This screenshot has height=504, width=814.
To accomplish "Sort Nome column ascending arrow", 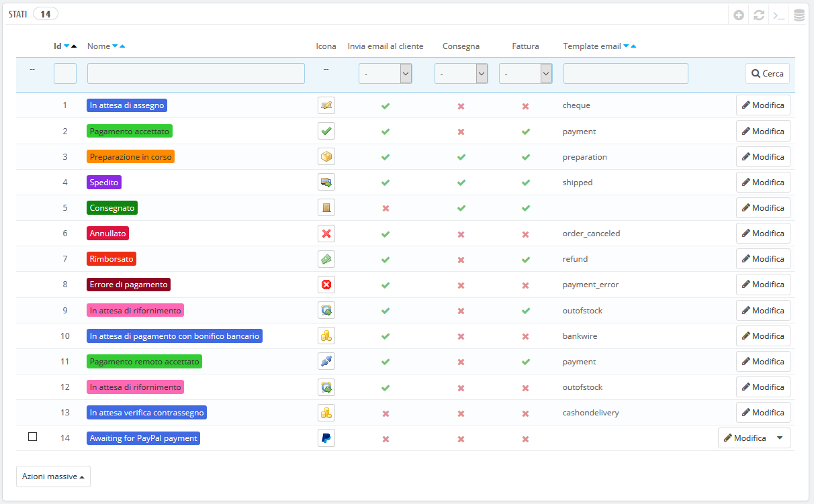I will (x=122, y=46).
